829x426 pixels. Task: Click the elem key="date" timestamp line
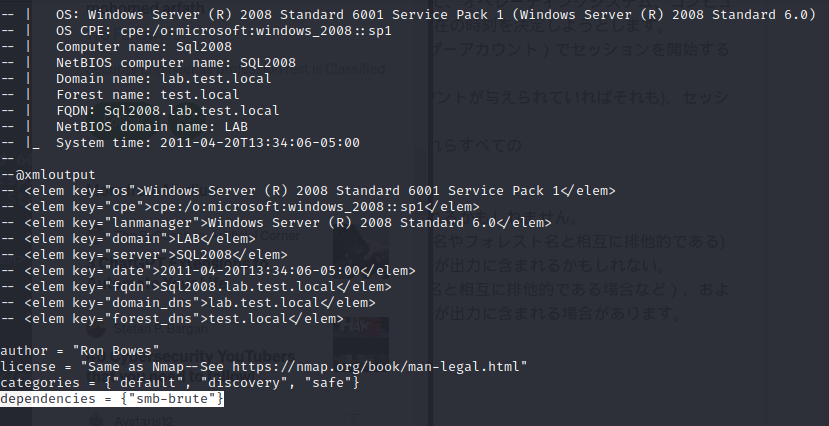208,271
